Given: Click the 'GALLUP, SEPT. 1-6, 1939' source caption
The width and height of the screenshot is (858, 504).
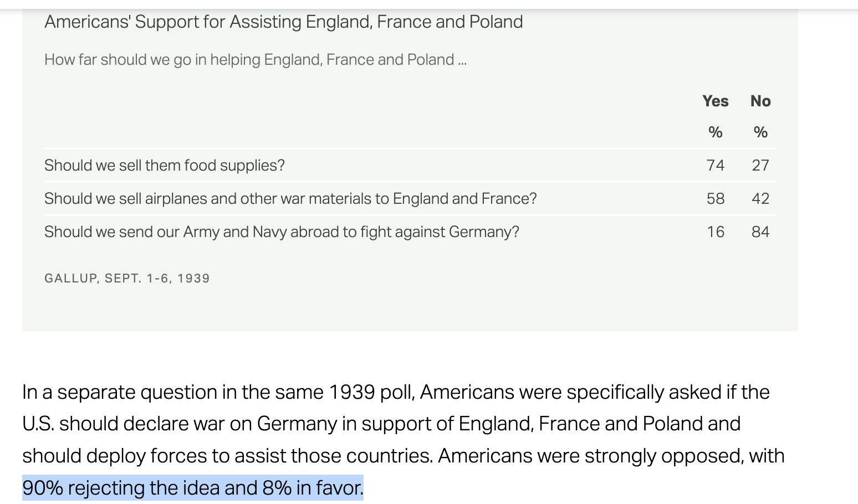Looking at the screenshot, I should [x=127, y=278].
